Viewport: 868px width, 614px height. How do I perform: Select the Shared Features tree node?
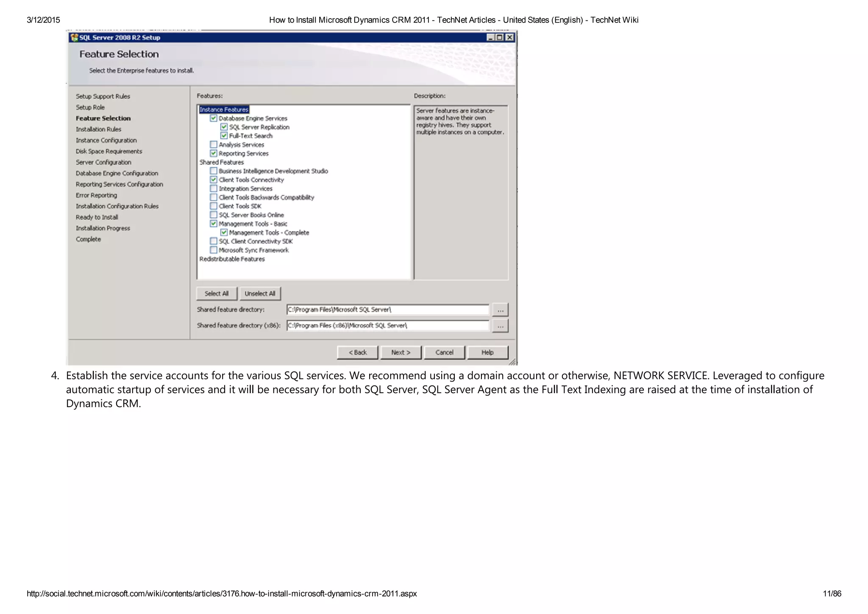pos(222,162)
